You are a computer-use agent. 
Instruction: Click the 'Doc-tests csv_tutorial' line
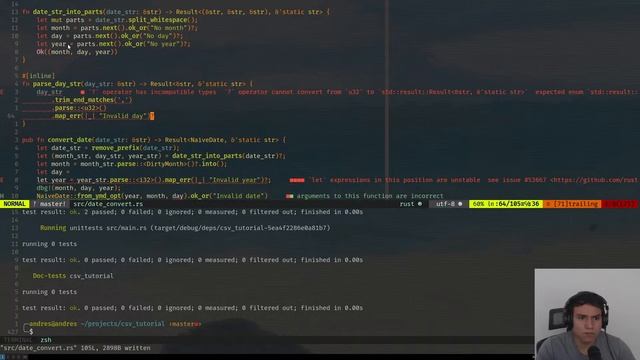pos(73,276)
